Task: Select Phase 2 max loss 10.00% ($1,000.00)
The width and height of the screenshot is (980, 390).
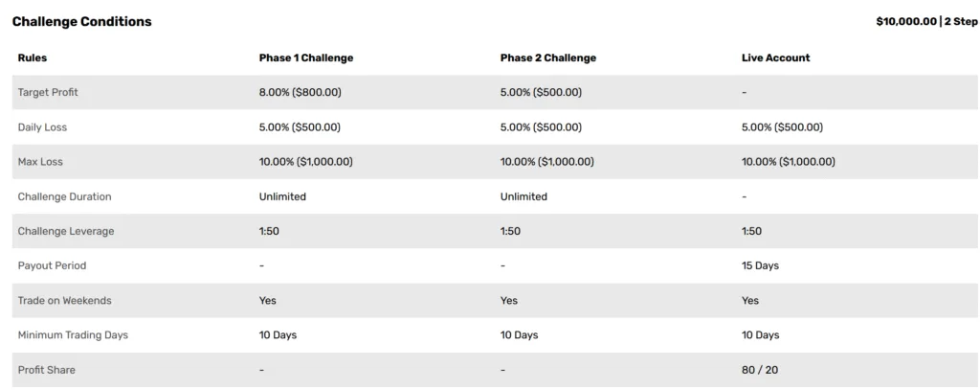Action: point(547,162)
